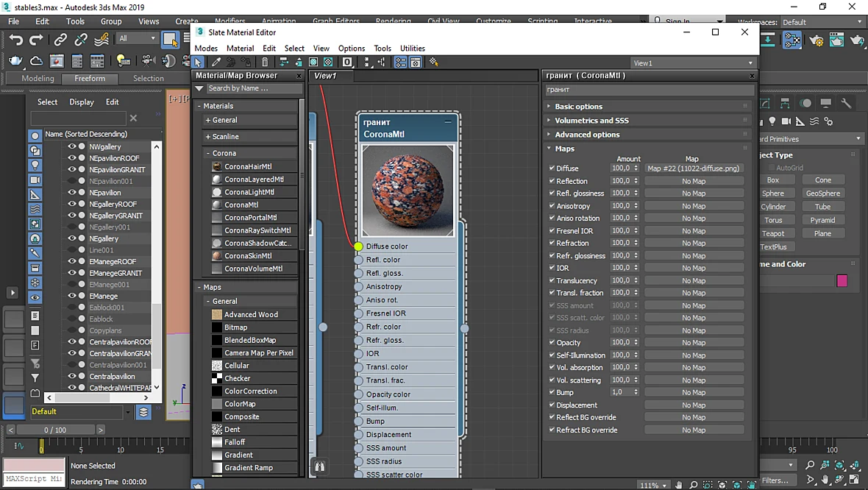
Task: Toggle the Opacity map checkbox
Action: coord(552,342)
